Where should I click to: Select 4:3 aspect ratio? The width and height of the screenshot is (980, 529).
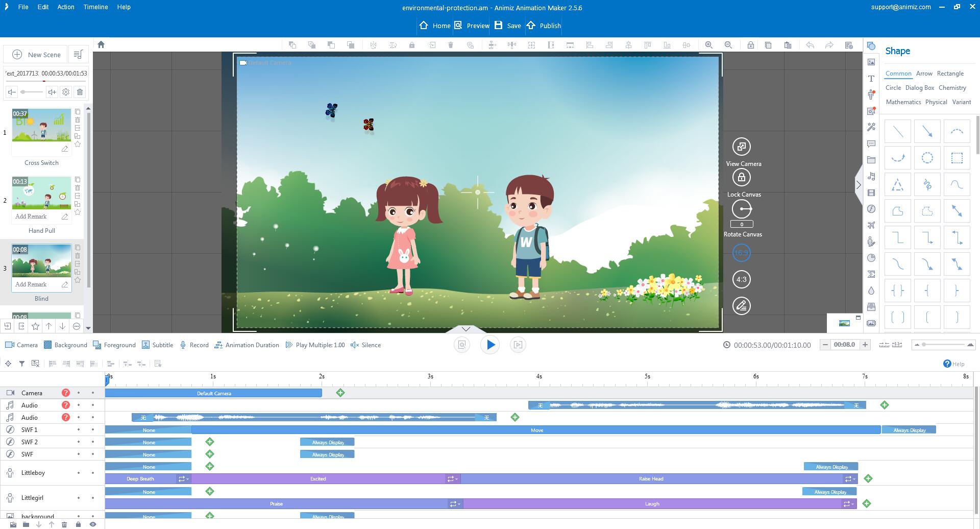tap(742, 279)
